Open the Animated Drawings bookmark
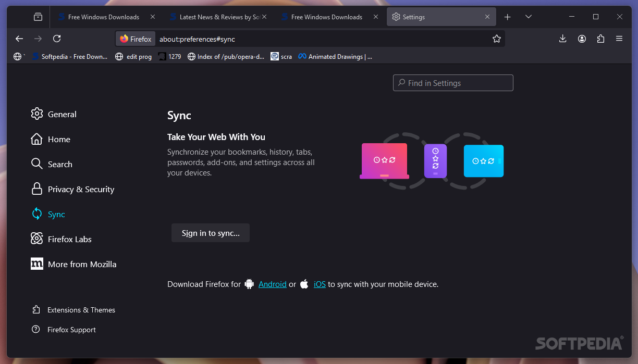The height and width of the screenshot is (364, 638). 335,57
